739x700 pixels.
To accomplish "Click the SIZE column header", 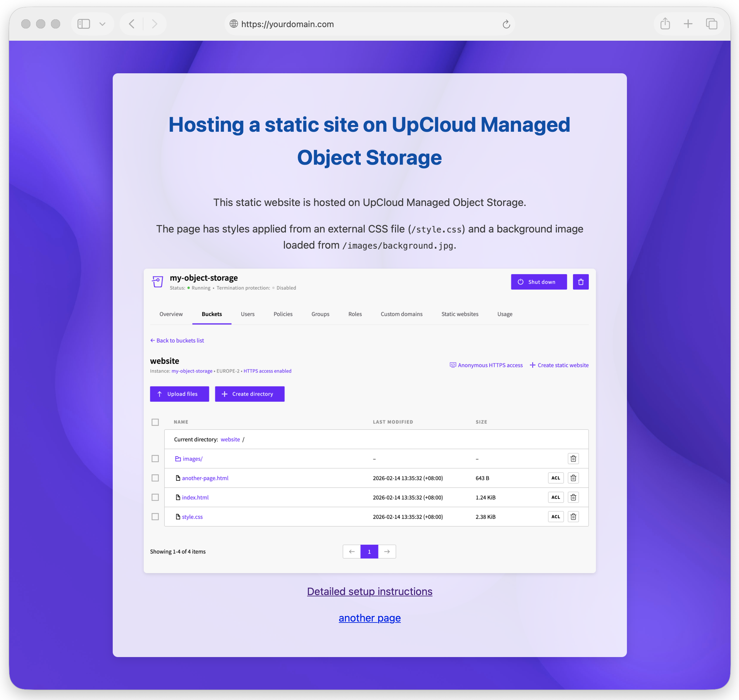I will pyautogui.click(x=481, y=422).
